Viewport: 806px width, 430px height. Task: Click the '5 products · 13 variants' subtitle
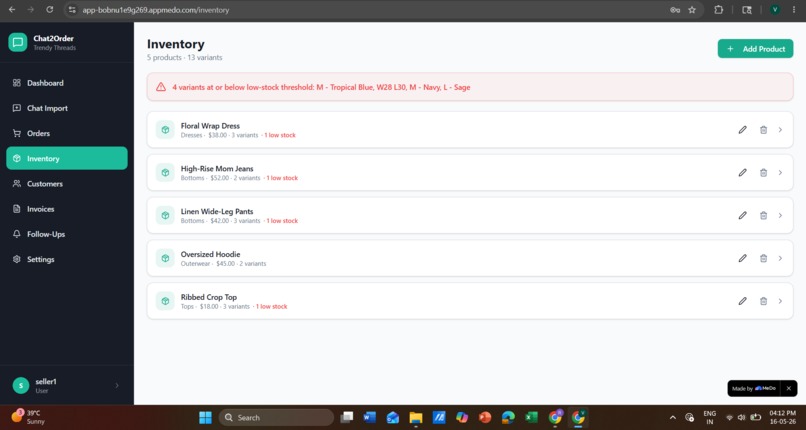click(x=185, y=58)
